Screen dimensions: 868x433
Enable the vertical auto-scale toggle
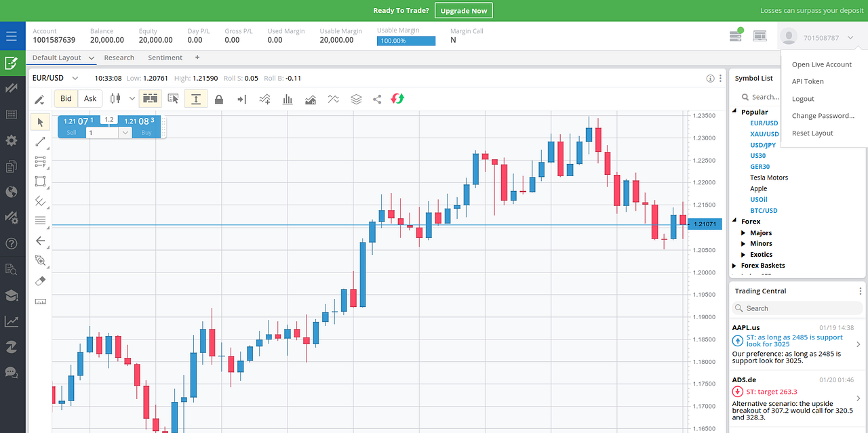(196, 98)
